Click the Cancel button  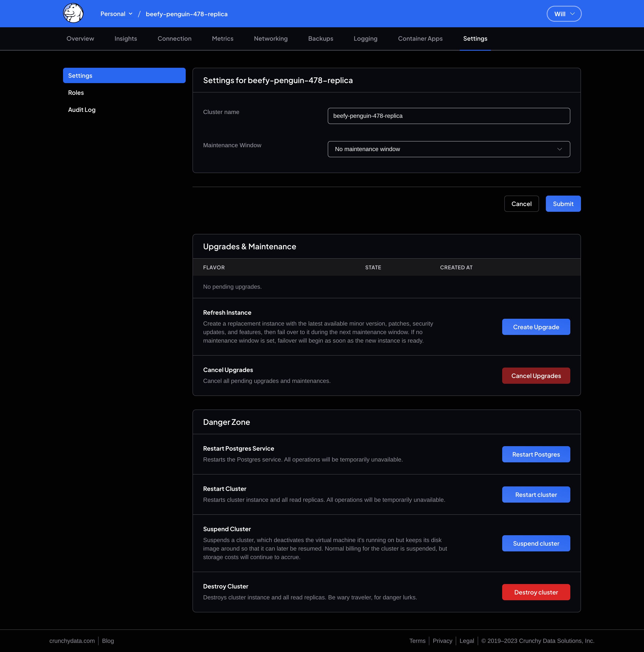(521, 204)
